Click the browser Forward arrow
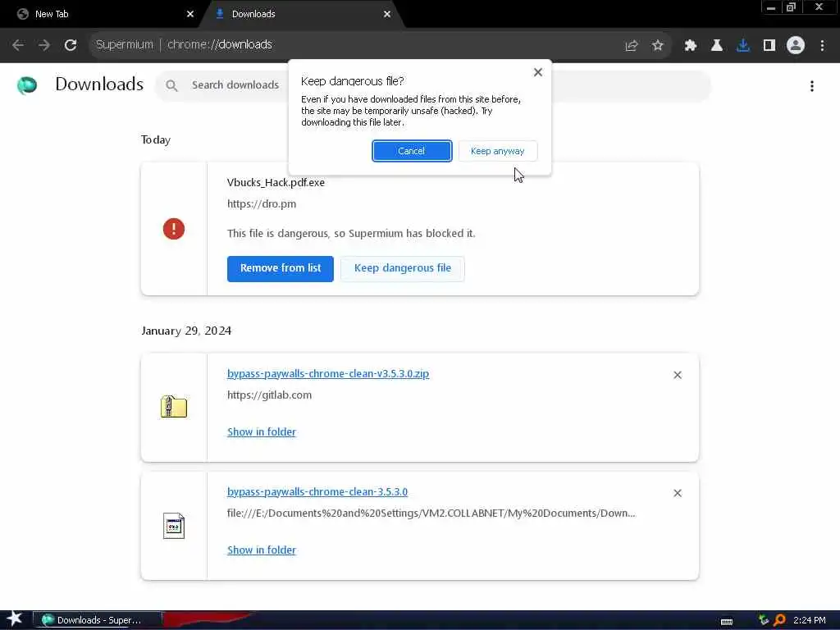The image size is (840, 630). click(x=44, y=45)
